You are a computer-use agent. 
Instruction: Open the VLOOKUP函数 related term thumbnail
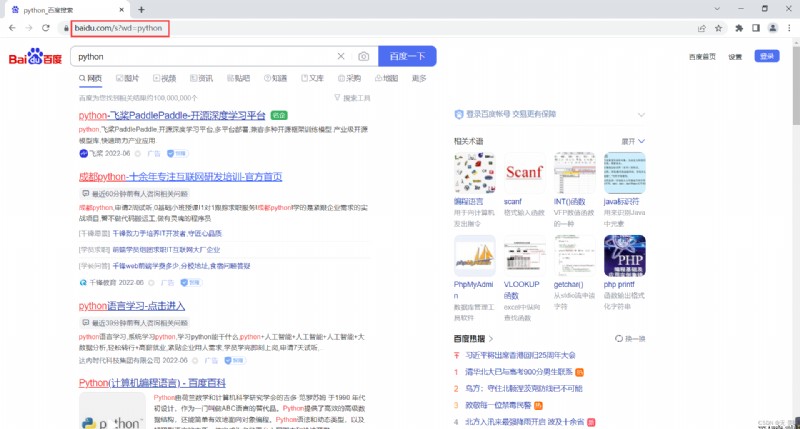524,256
